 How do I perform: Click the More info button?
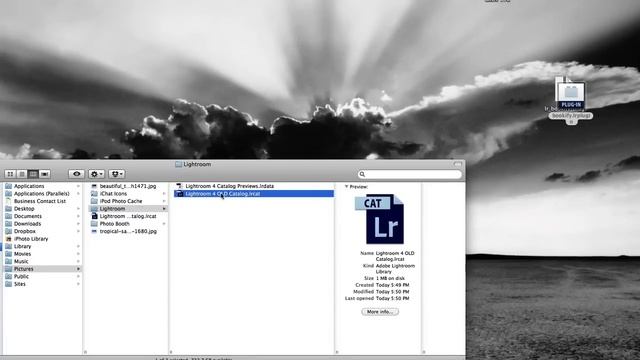(380, 312)
